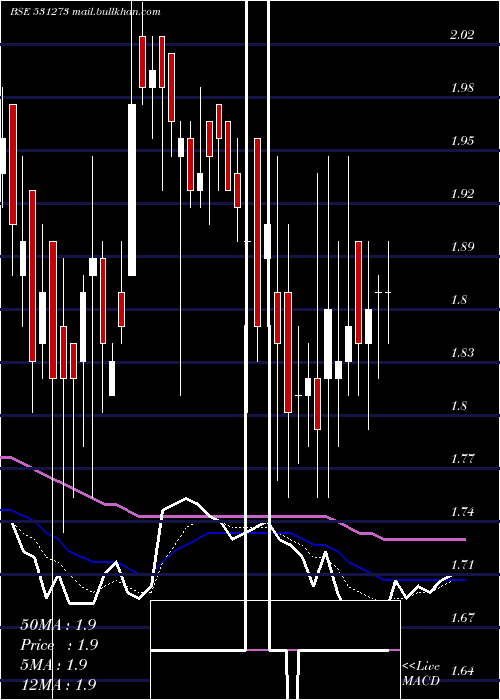This screenshot has width=500, height=700.
Task: Click the <<Live MACD label
Action: pos(421,674)
